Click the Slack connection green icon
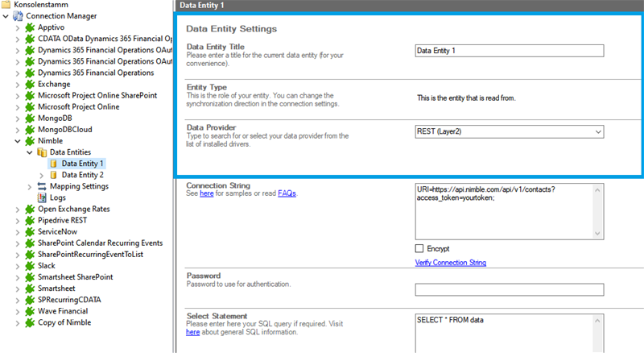This screenshot has width=644, height=353. pyautogui.click(x=30, y=265)
